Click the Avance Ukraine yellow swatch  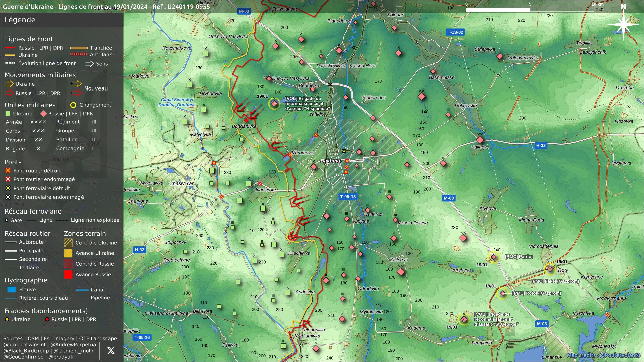(x=68, y=253)
